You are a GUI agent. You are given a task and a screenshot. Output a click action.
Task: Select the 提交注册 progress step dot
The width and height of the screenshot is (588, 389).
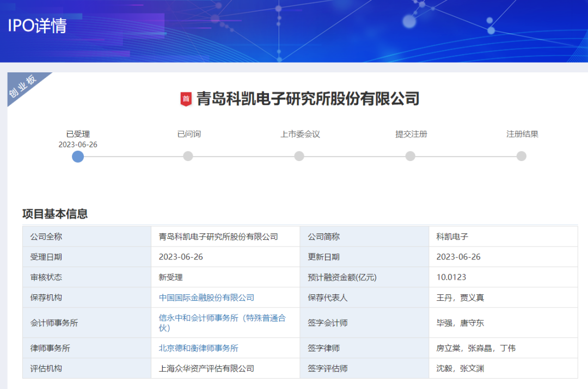click(410, 157)
